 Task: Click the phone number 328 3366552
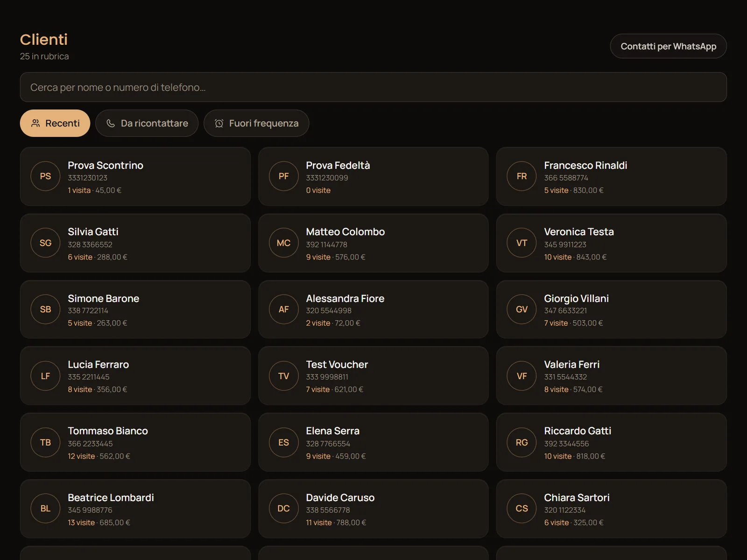click(x=90, y=245)
